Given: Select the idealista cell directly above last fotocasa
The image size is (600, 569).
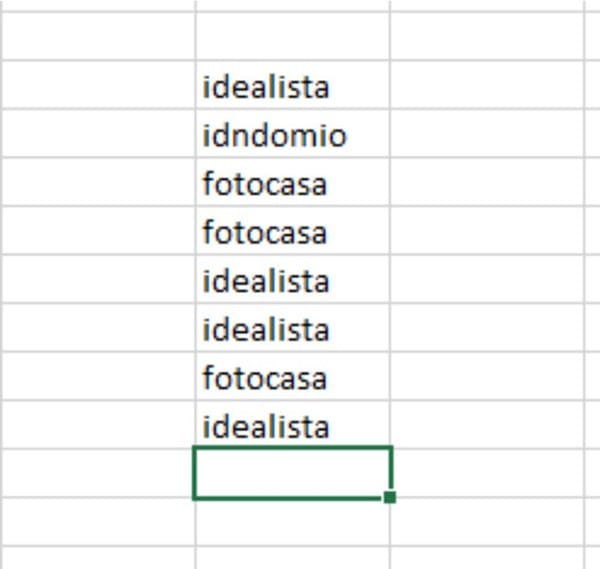Looking at the screenshot, I should click(x=292, y=329).
